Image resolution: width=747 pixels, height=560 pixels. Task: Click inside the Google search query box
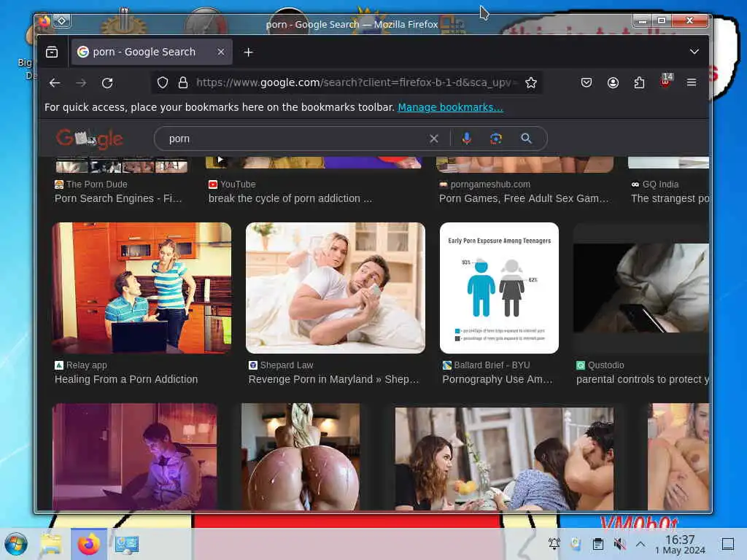pyautogui.click(x=295, y=139)
